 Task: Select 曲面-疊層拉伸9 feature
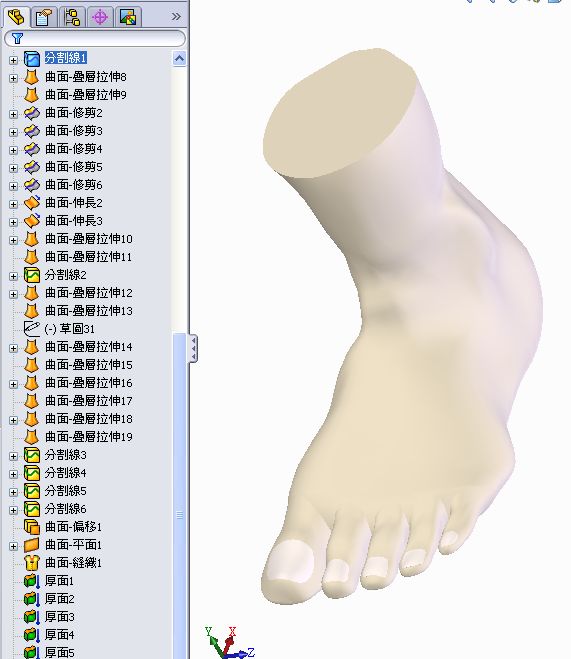pyautogui.click(x=86, y=95)
